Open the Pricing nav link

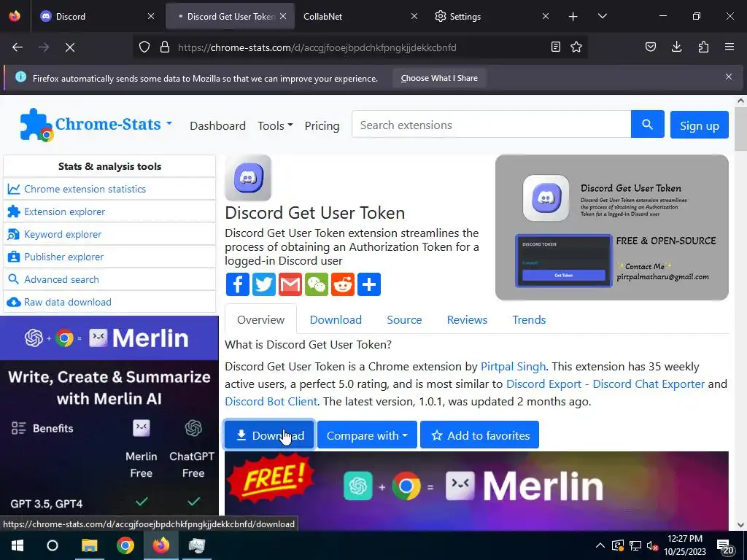[322, 125]
